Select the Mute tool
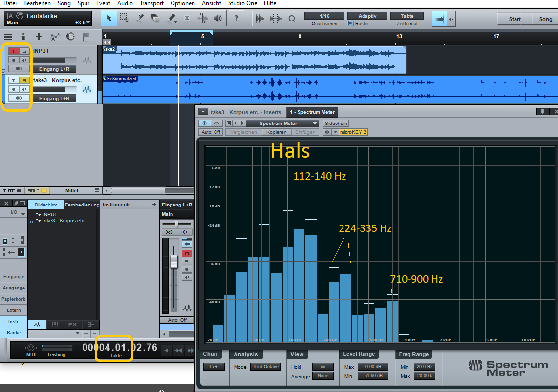Screen dimensions: 558x392 click(x=187, y=19)
